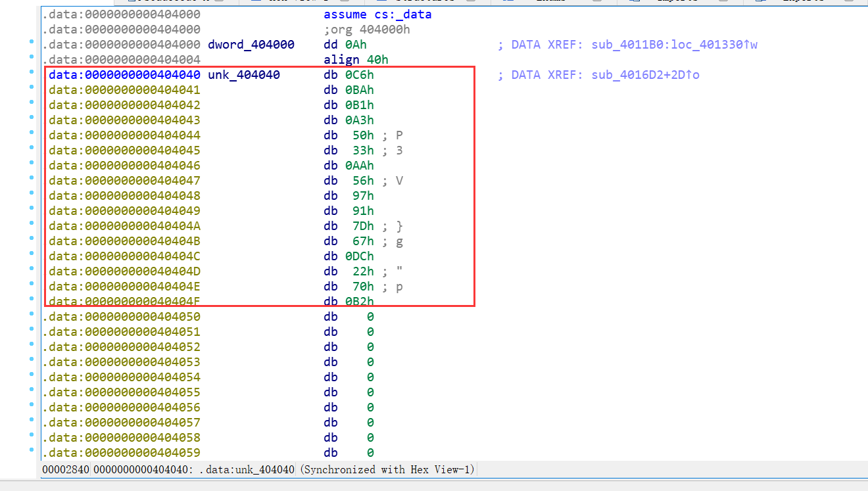Click the Imports tab icon
868x491 pixels.
click(635, 2)
